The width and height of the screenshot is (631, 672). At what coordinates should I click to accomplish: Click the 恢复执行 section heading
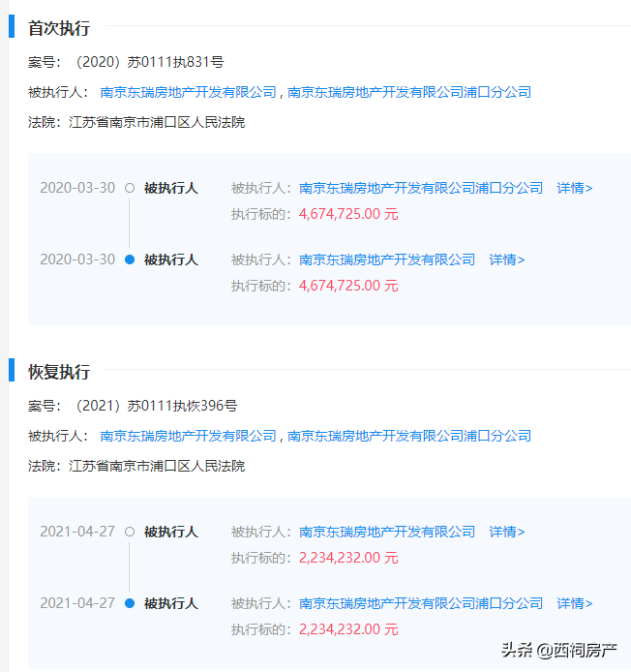59,372
